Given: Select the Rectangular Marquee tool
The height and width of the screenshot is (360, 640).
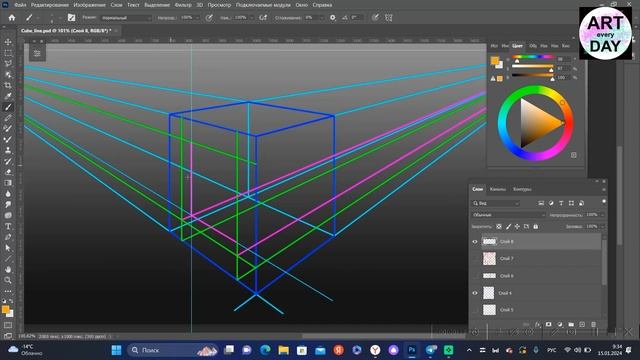Looking at the screenshot, I should pyautogui.click(x=8, y=53).
